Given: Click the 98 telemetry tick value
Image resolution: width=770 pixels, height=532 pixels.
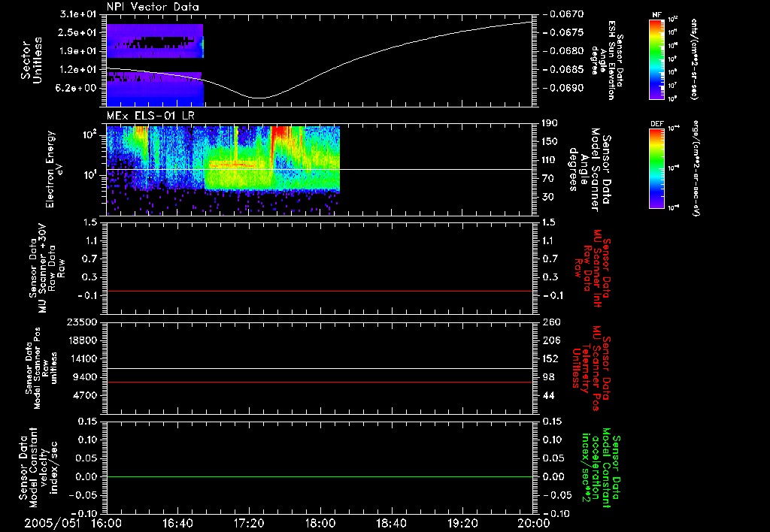Looking at the screenshot, I should coord(549,377).
